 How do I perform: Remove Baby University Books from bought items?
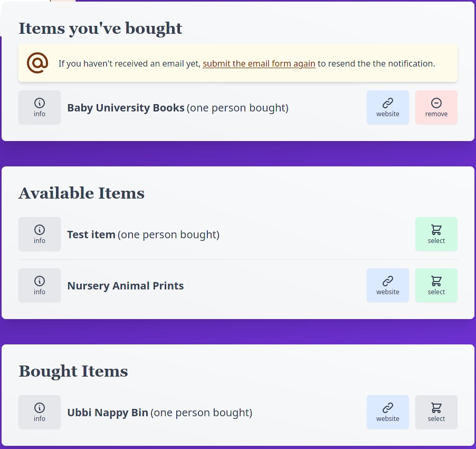pyautogui.click(x=436, y=107)
